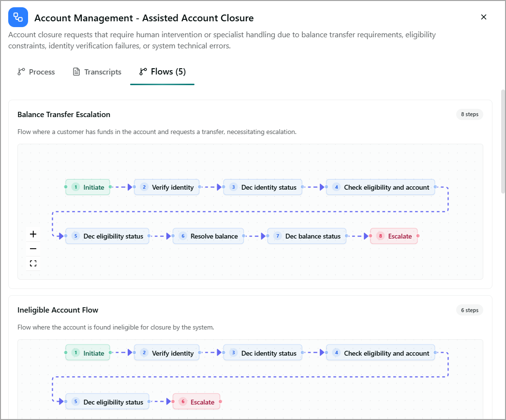506x420 pixels.
Task: Zoom in on the Balance Transfer flow canvas
Action: point(33,234)
